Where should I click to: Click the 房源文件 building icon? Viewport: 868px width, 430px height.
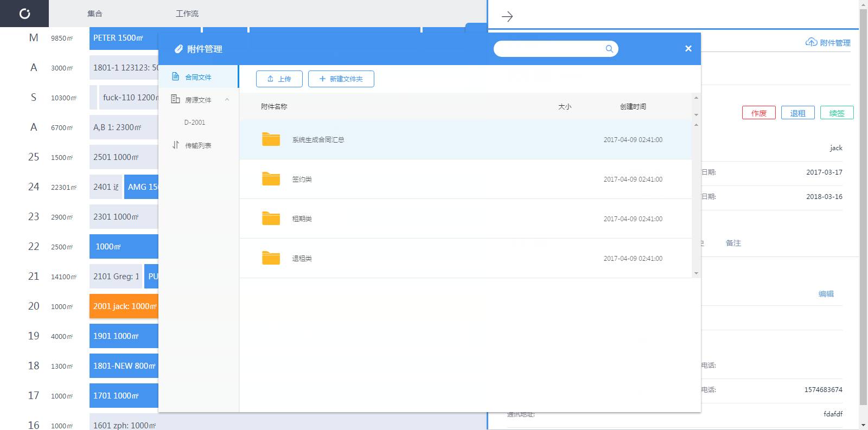(175, 99)
